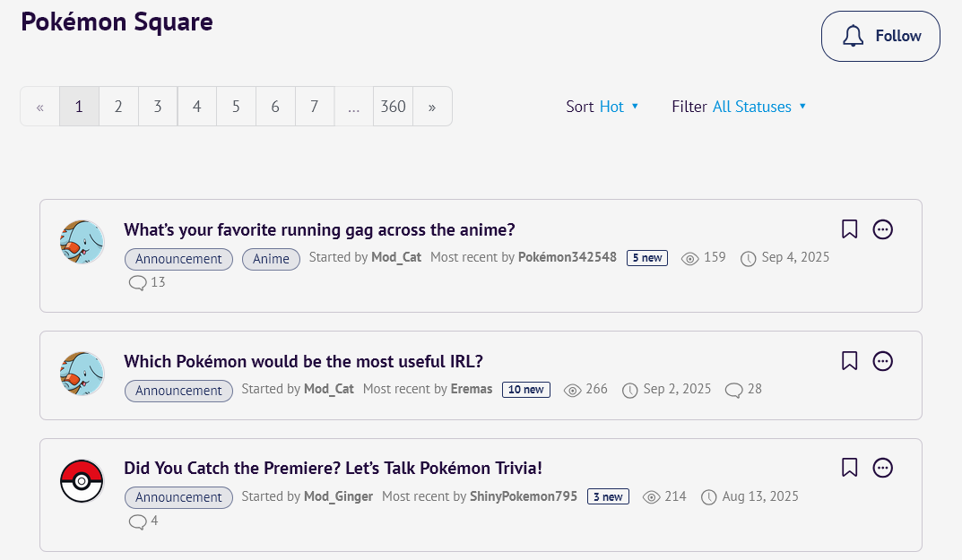Click the clock icon beside Aug 13, 2025
The height and width of the screenshot is (560, 962).
coord(708,497)
